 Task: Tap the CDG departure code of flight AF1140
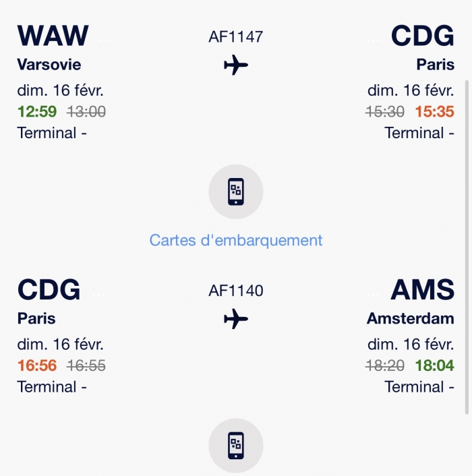pos(49,290)
